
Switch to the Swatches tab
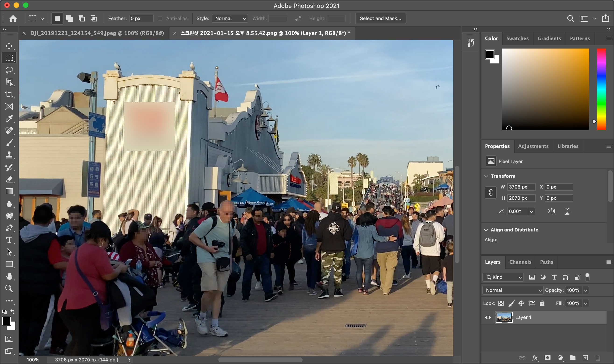pos(517,38)
